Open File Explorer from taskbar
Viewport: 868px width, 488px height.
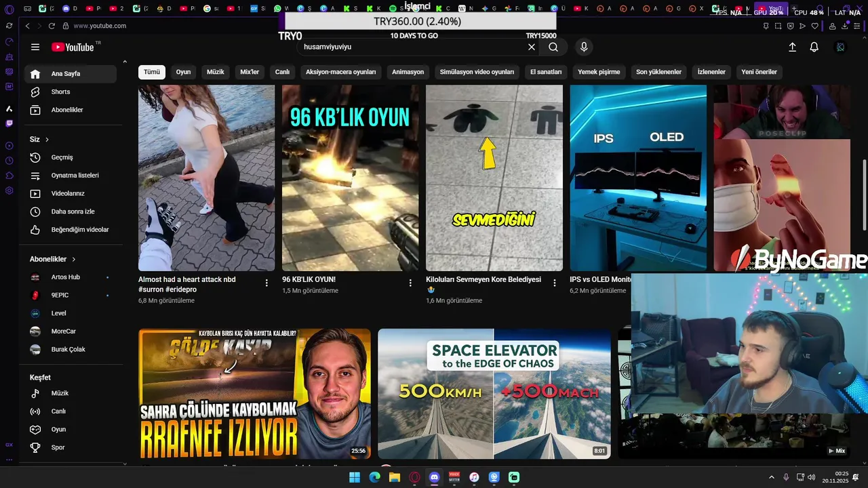point(395,477)
